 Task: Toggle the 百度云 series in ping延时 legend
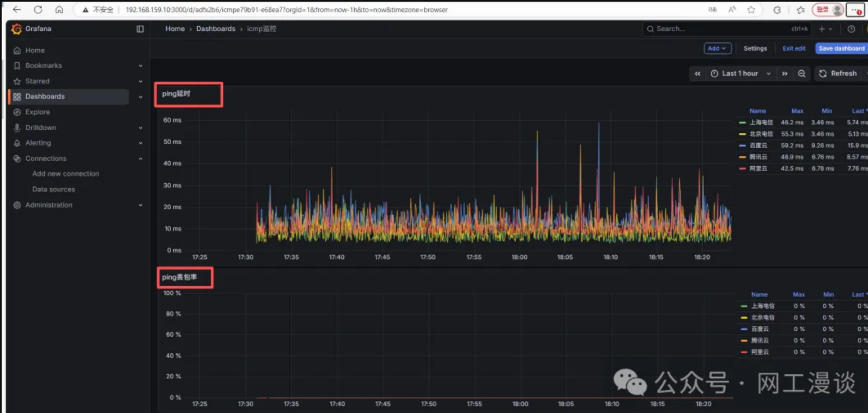(x=758, y=145)
